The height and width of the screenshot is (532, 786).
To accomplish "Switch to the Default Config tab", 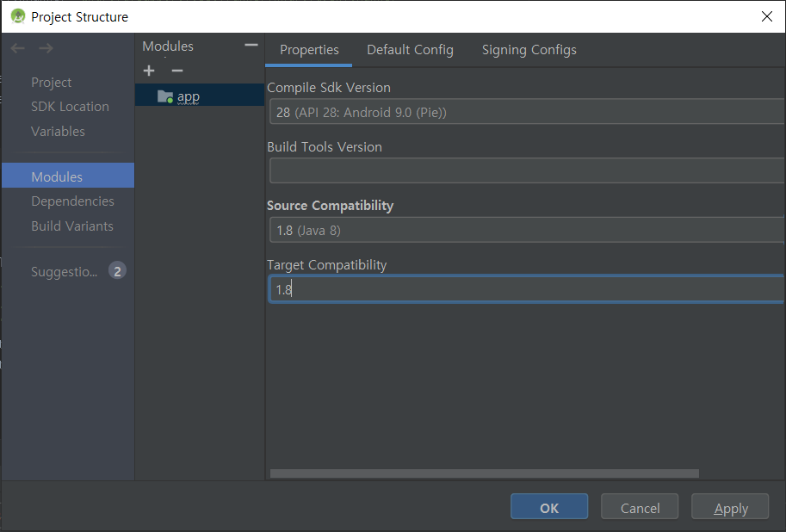I will tap(410, 50).
